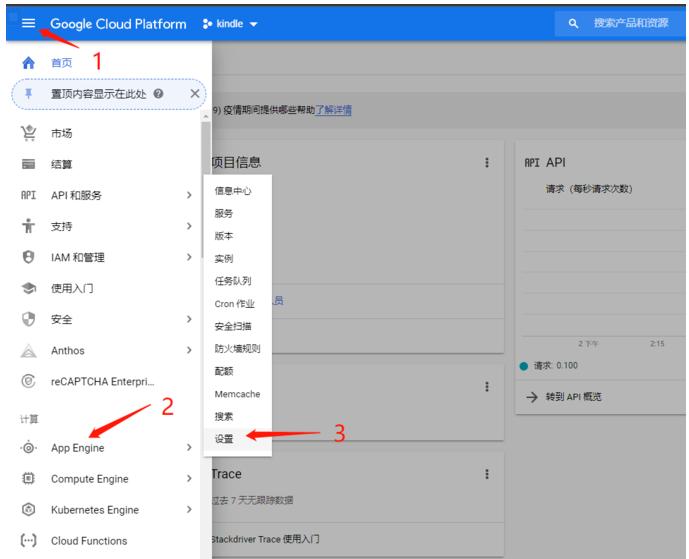Expand the Compute Engine submenu arrow
The image size is (689, 559).
pyautogui.click(x=189, y=478)
